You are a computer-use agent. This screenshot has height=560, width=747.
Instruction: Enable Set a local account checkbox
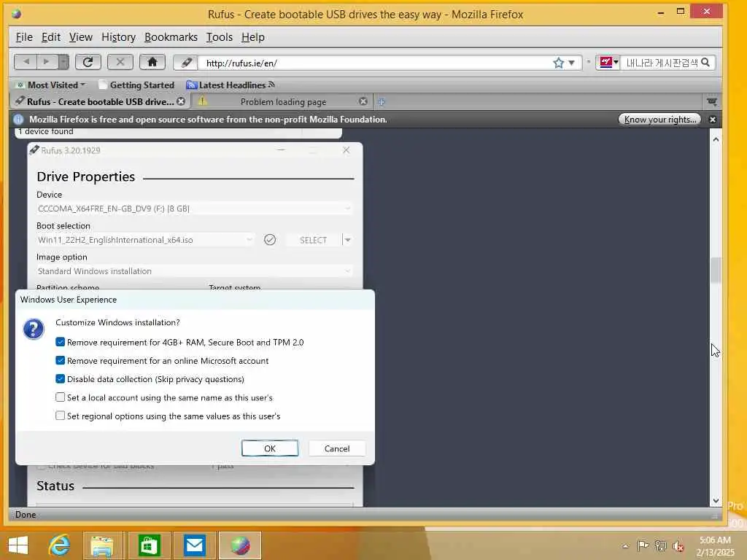click(60, 397)
